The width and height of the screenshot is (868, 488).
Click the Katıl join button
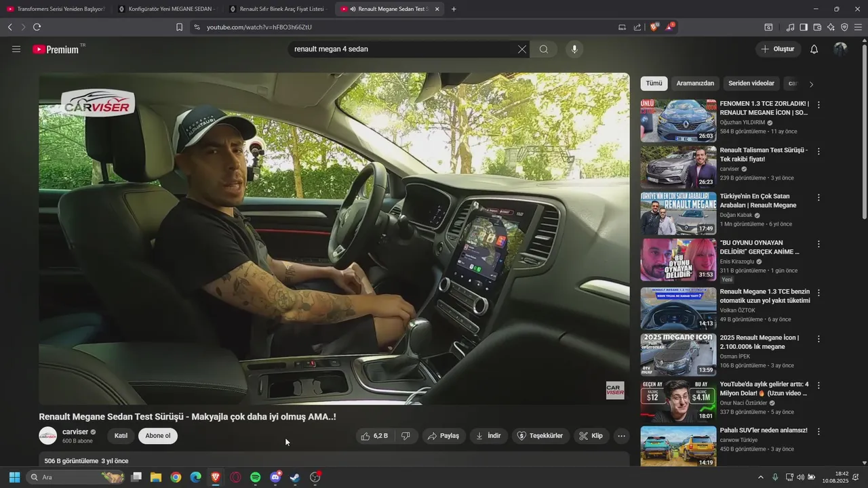coord(121,436)
